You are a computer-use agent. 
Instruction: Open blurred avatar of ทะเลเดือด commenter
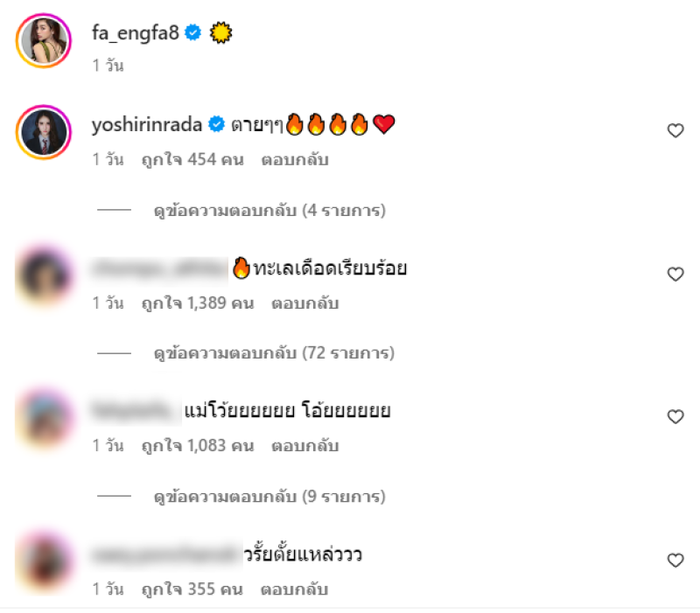tap(44, 275)
